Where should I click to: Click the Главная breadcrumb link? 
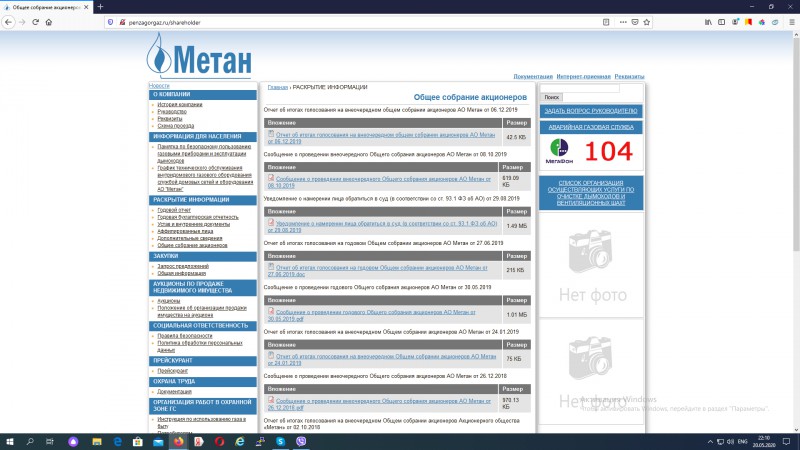(278, 87)
